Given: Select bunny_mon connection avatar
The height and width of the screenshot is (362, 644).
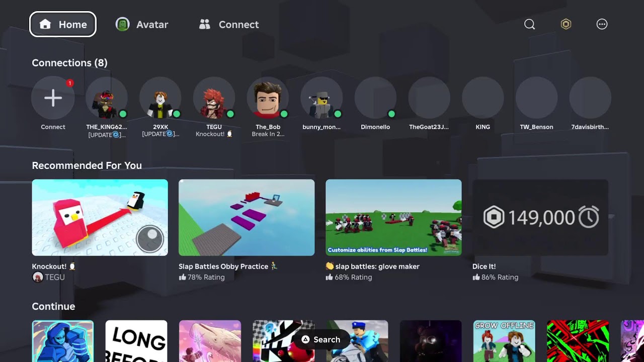Looking at the screenshot, I should coord(321,98).
